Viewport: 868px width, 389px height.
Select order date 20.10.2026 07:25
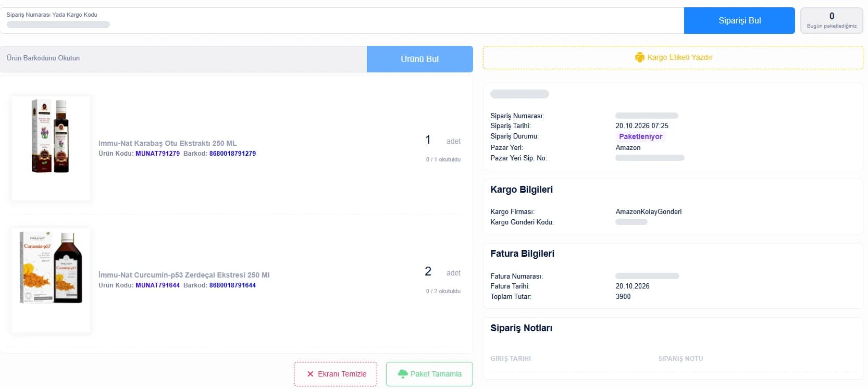click(642, 126)
